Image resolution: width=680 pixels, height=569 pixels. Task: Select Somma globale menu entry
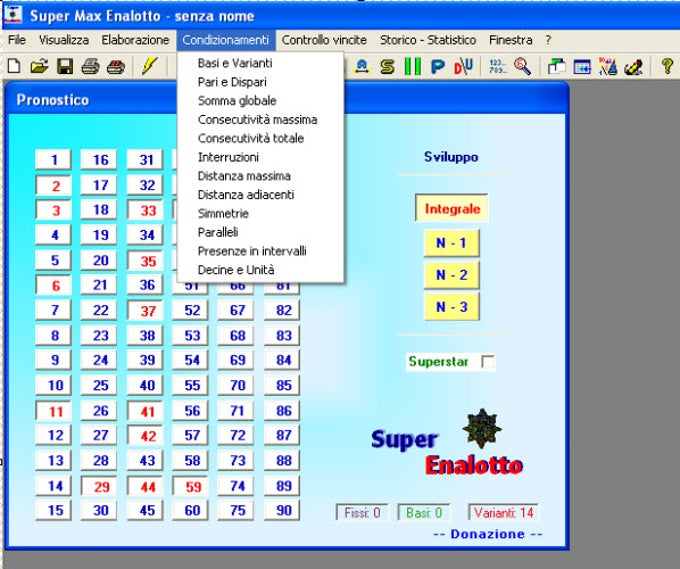pyautogui.click(x=260, y=101)
